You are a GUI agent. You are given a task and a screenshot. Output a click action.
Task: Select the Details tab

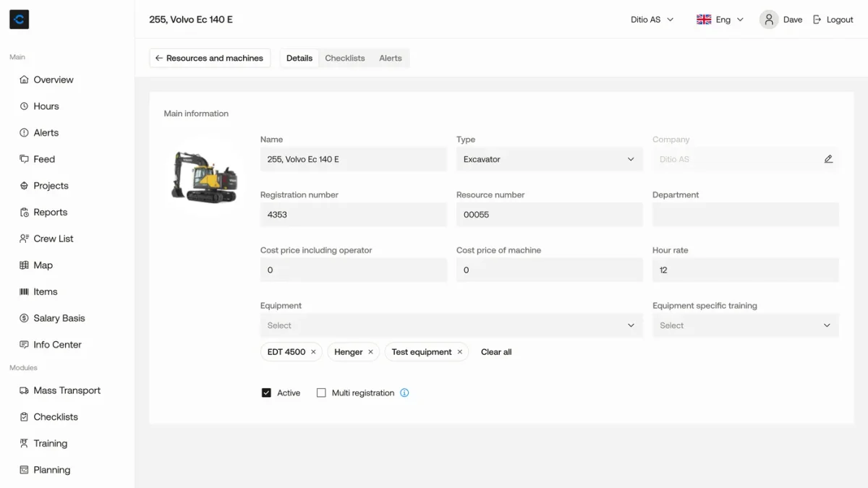(299, 58)
